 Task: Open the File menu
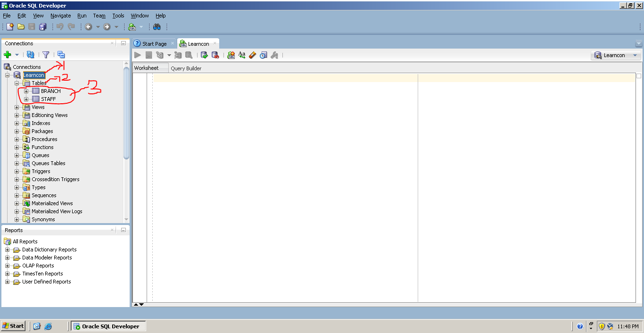click(x=7, y=16)
